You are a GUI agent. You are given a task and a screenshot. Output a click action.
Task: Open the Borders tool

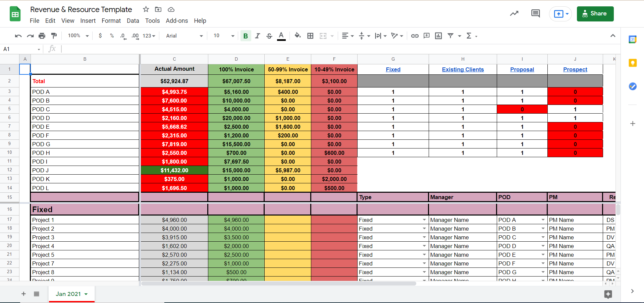310,36
